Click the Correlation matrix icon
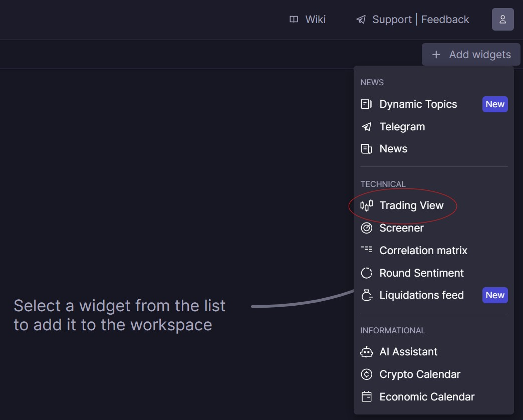The width and height of the screenshot is (523, 420). pyautogui.click(x=367, y=249)
